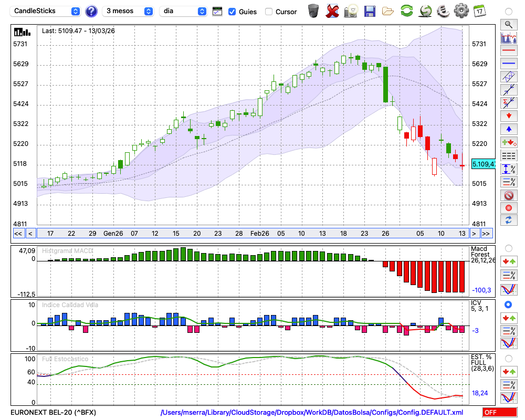Click the ICV panel's lines percent button
Screen dimensions: 525x420
509,331
